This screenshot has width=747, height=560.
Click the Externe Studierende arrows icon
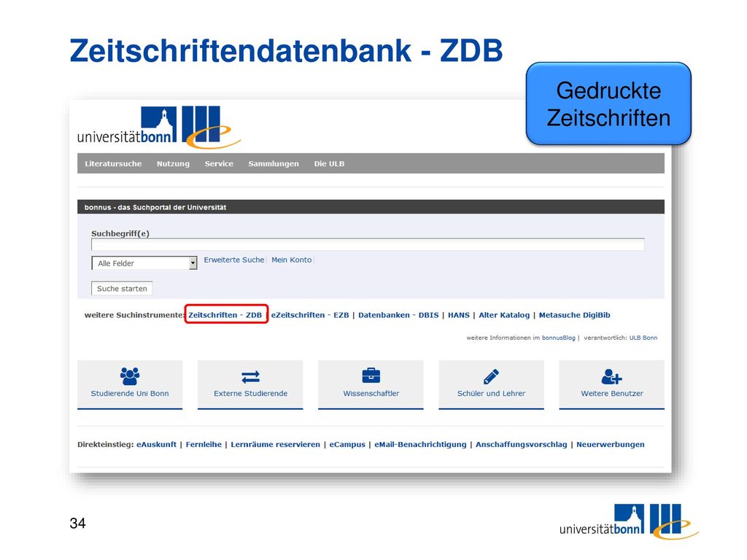tap(251, 377)
